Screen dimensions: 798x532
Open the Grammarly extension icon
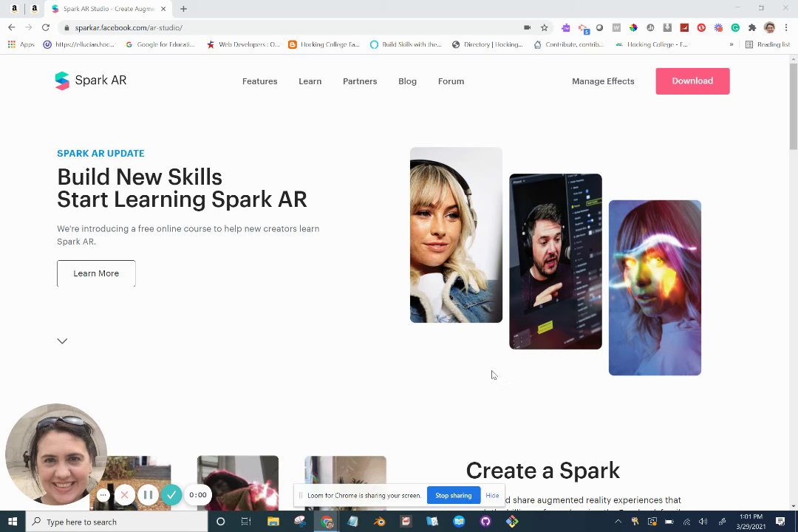pyautogui.click(x=735, y=27)
